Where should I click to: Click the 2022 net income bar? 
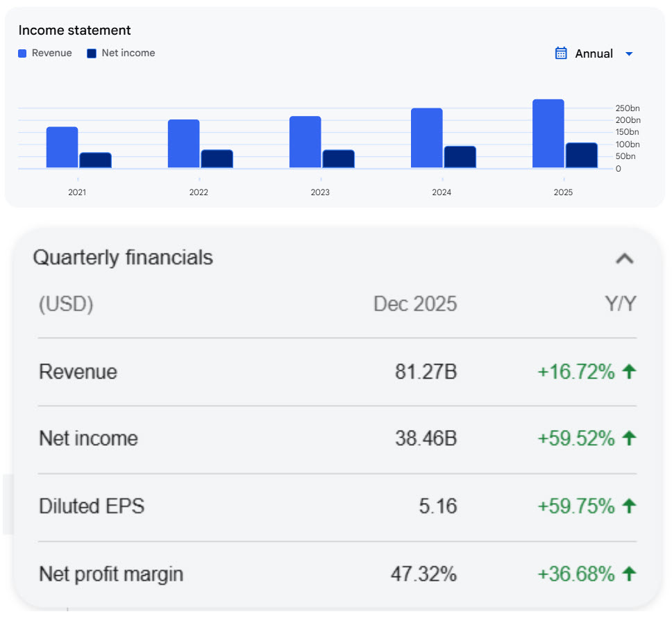[217, 159]
